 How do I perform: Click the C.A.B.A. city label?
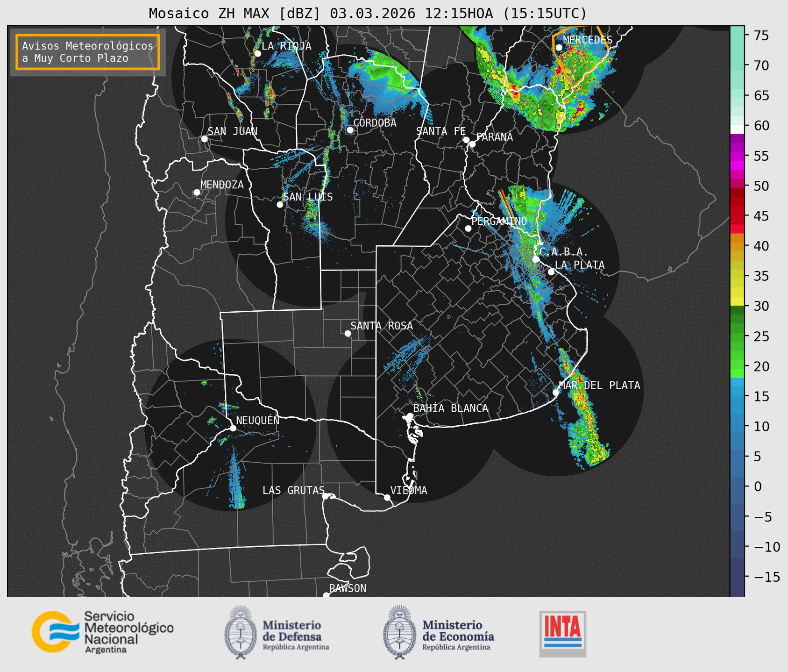coord(564,252)
